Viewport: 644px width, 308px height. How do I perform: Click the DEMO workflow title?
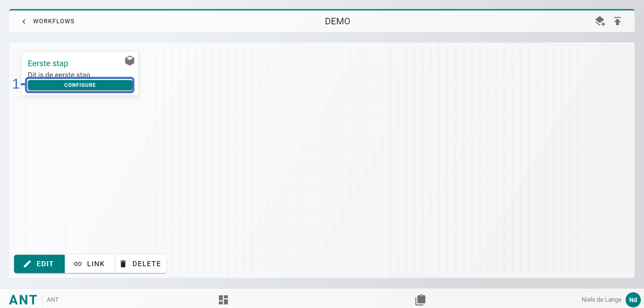337,21
